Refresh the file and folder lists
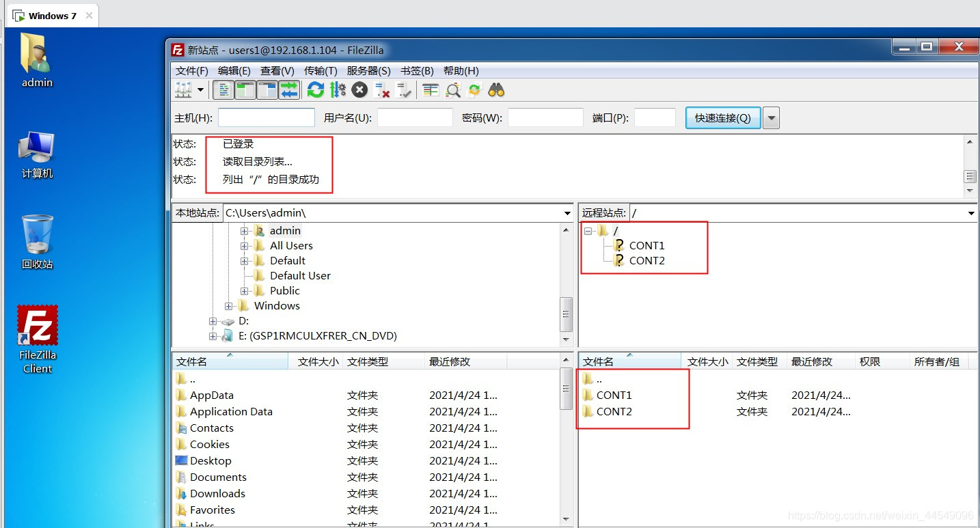Viewport: 980px width, 528px height. tap(315, 89)
